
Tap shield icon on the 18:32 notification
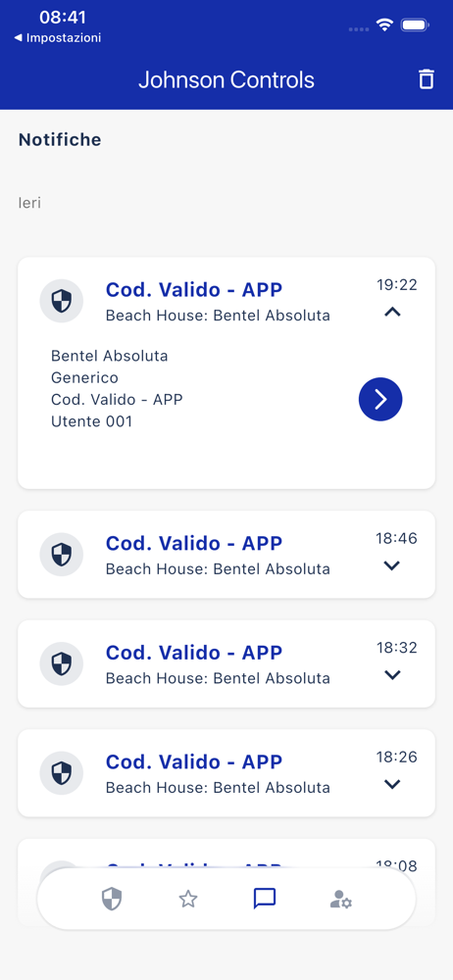coord(62,663)
